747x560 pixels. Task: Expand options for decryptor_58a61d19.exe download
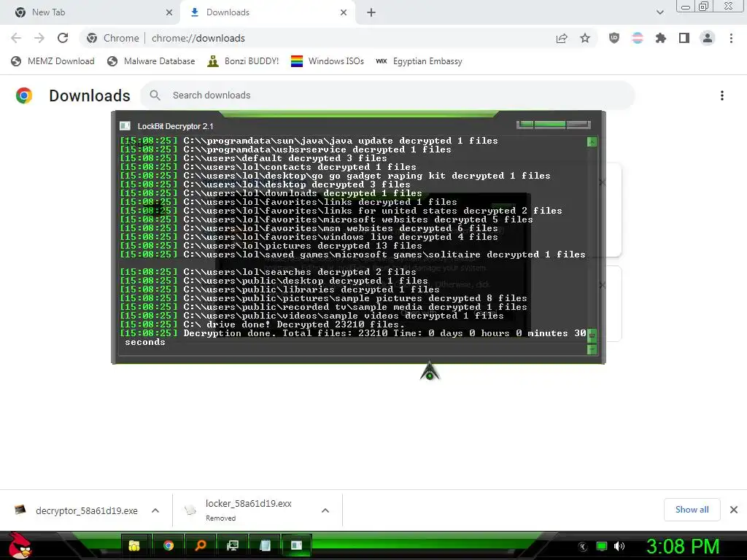click(155, 510)
